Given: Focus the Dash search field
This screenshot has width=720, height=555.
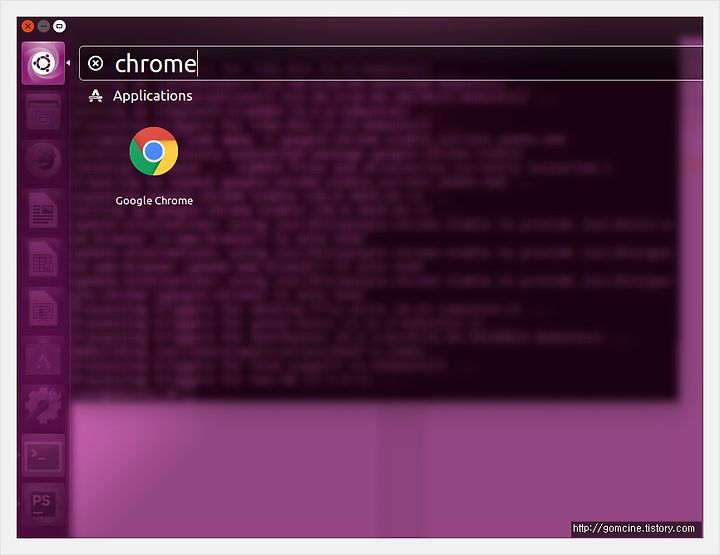Looking at the screenshot, I should [390, 63].
